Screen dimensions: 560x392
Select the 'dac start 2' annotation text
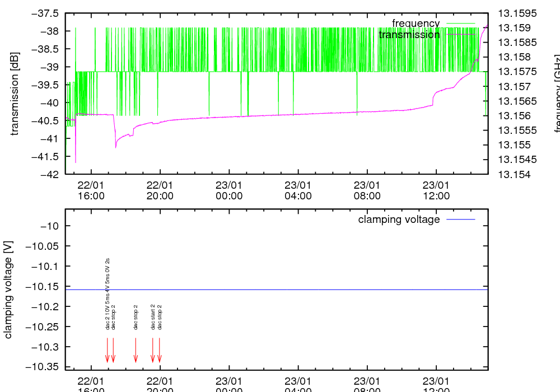point(153,317)
